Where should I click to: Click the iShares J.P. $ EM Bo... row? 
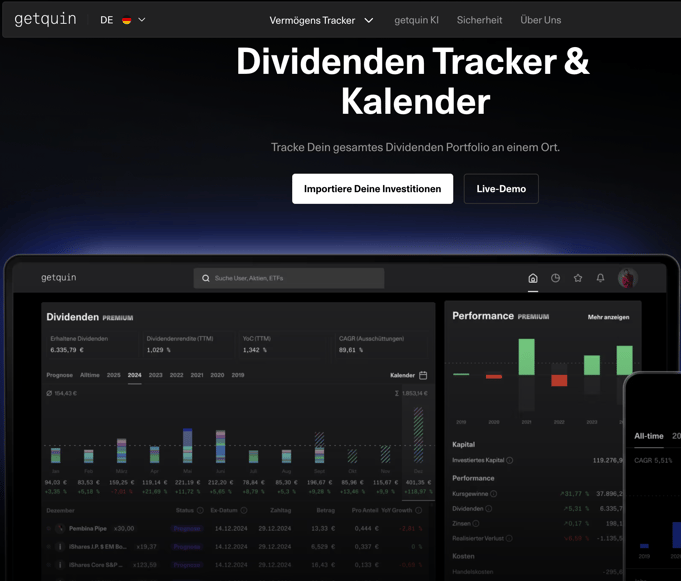coord(235,547)
